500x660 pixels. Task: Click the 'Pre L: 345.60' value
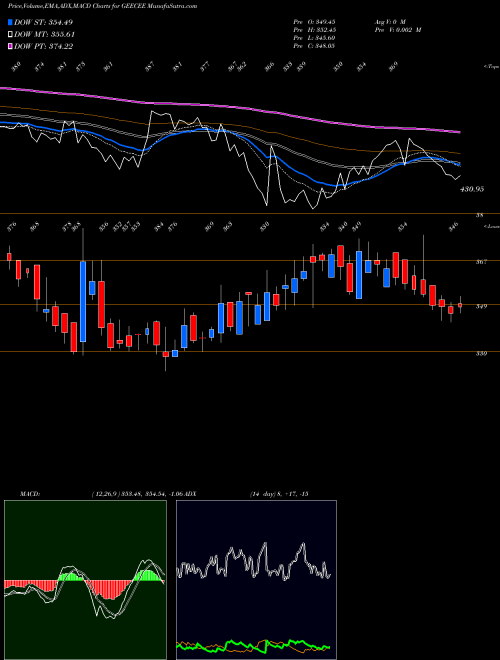click(314, 38)
